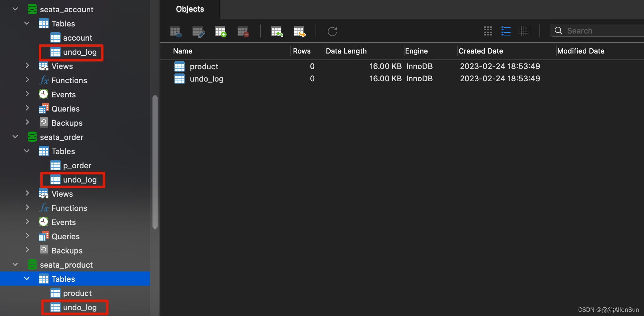Collapse Tables under seata_account
The image size is (644, 316).
click(27, 23)
